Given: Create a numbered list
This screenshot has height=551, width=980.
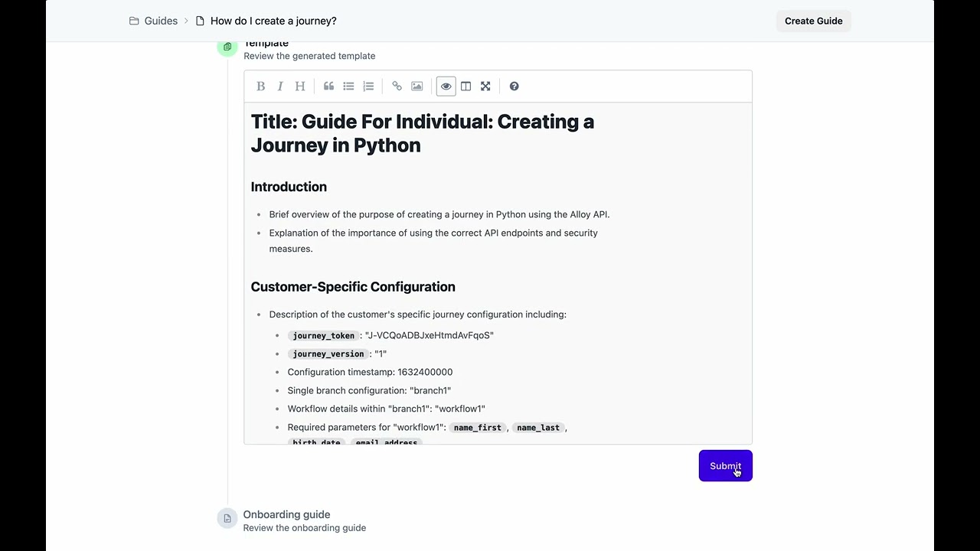Looking at the screenshot, I should point(368,86).
